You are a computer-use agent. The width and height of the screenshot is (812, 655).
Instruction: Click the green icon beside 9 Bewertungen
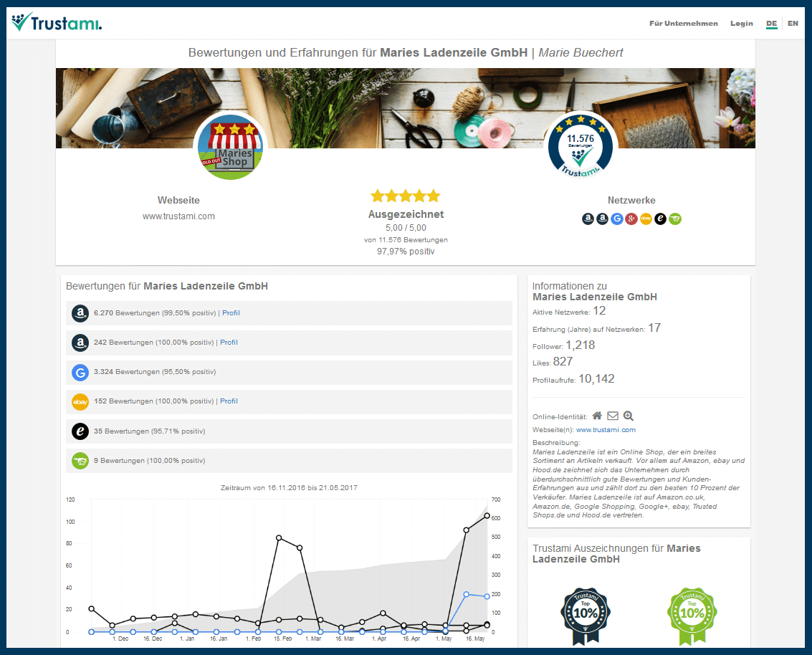pos(80,461)
